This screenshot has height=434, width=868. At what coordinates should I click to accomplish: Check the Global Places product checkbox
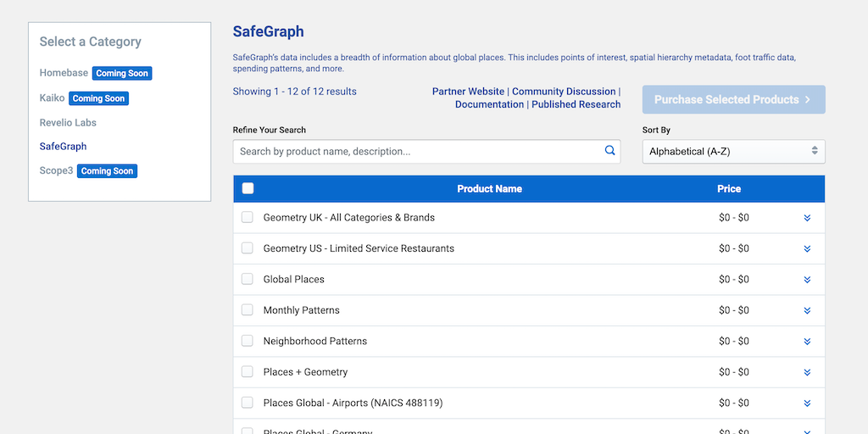(x=248, y=279)
